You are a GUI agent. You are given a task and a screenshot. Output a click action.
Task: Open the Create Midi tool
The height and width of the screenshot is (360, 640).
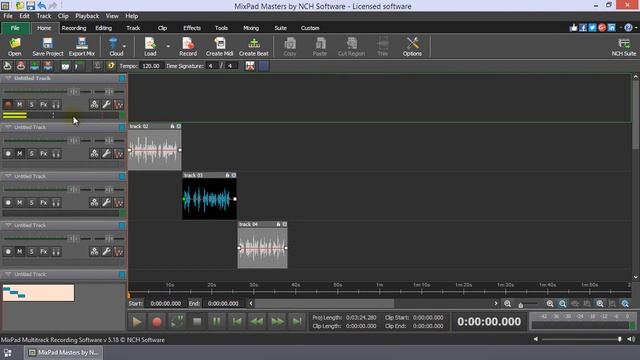220,46
